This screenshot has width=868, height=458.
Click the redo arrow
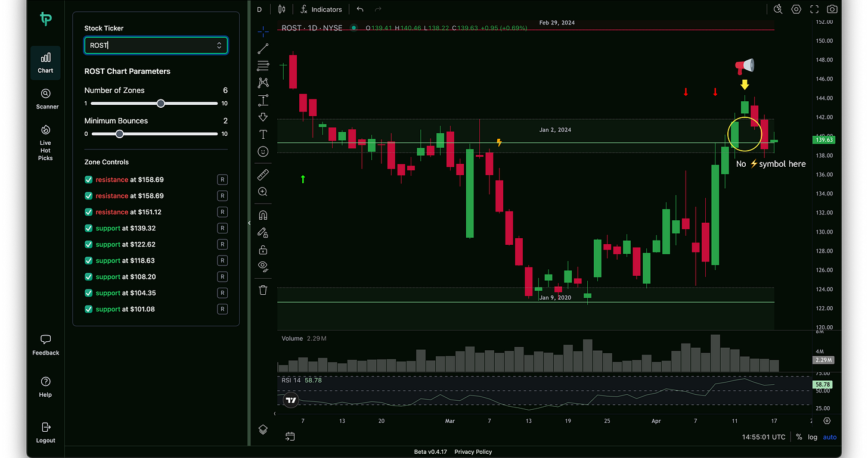(377, 9)
